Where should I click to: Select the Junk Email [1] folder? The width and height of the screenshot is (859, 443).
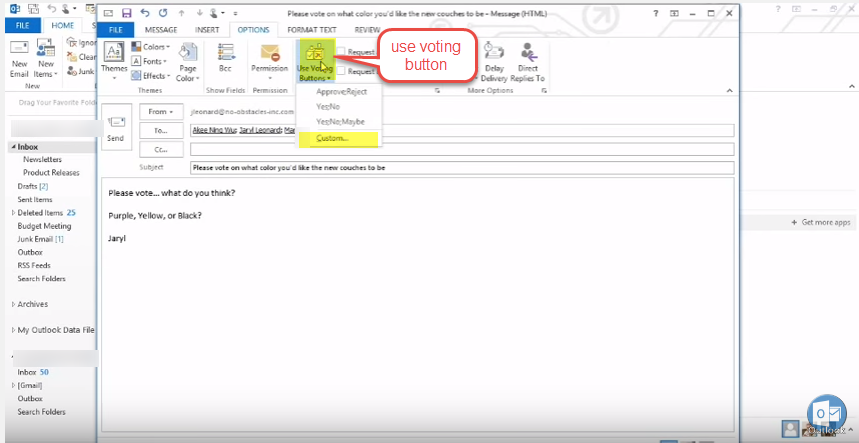click(41, 239)
